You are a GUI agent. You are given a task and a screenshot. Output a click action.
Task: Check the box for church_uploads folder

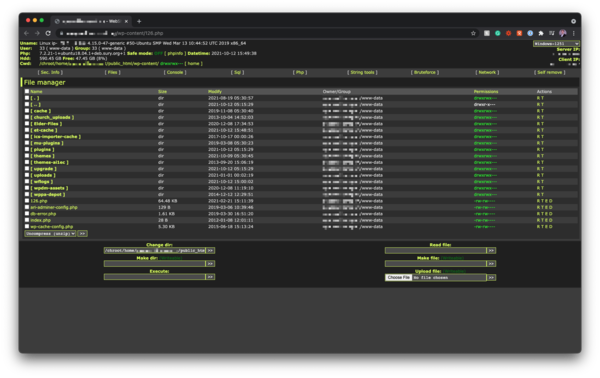[27, 117]
